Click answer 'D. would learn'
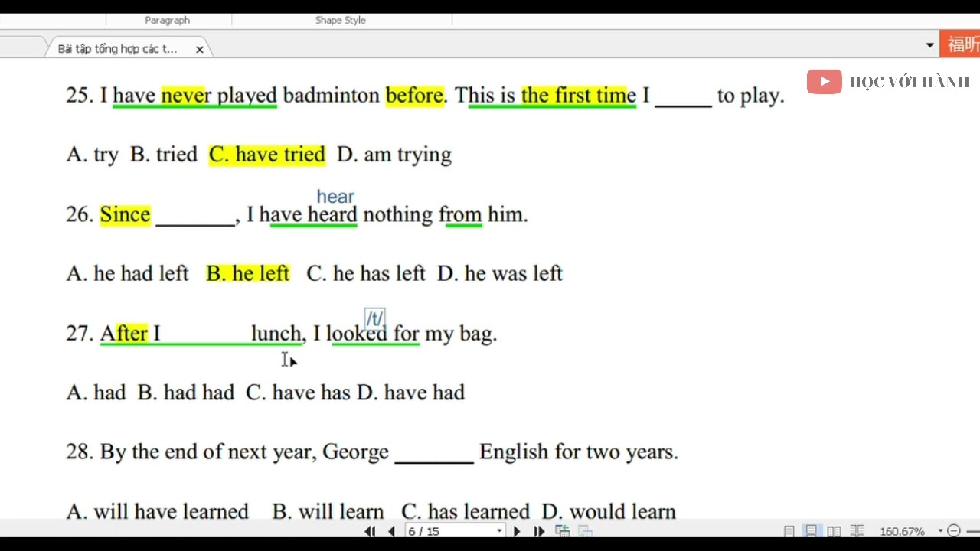This screenshot has width=980, height=551. 609,511
